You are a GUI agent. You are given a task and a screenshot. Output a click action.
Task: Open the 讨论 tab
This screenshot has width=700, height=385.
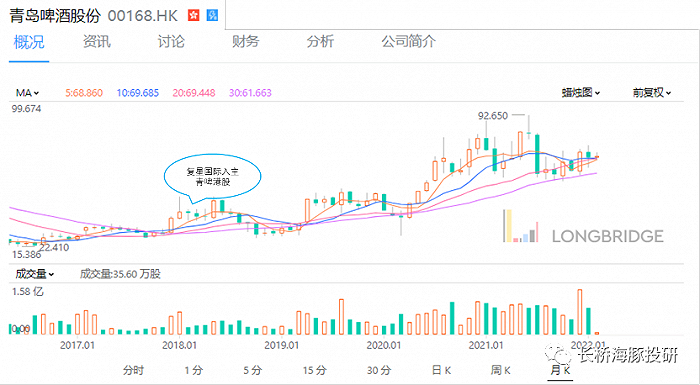point(171,42)
